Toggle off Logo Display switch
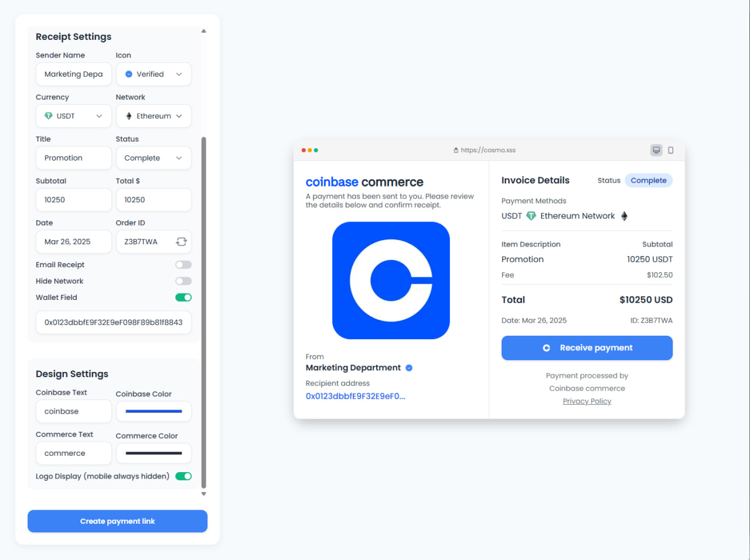The image size is (750, 560). pos(183,476)
